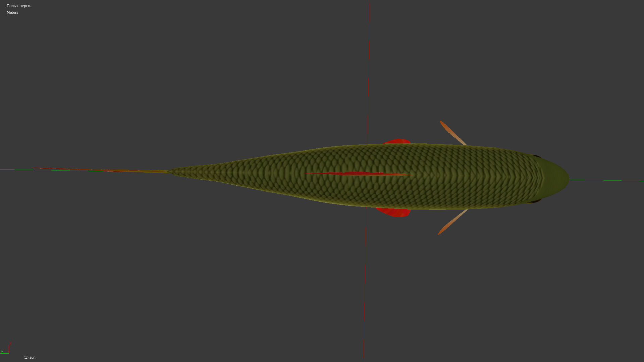Screen dimensions: 644x362
Task: Click the upper red pelvic fin
Action: click(x=398, y=141)
